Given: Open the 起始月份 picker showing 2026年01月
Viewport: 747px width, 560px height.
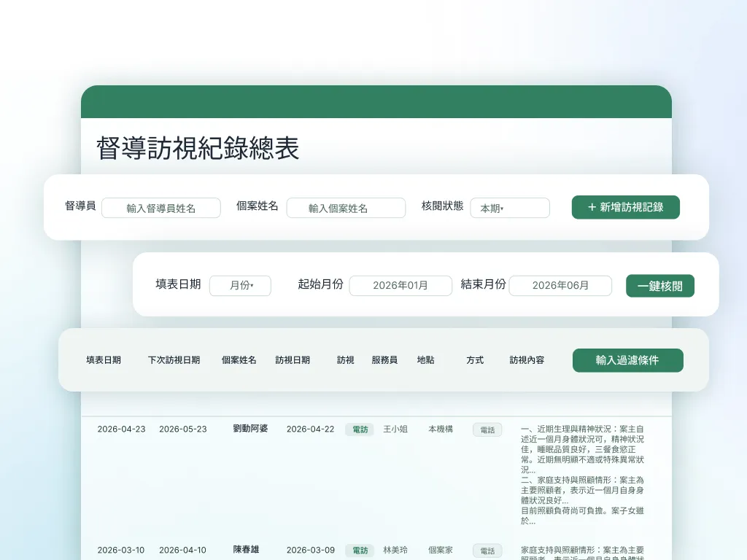Looking at the screenshot, I should click(400, 286).
